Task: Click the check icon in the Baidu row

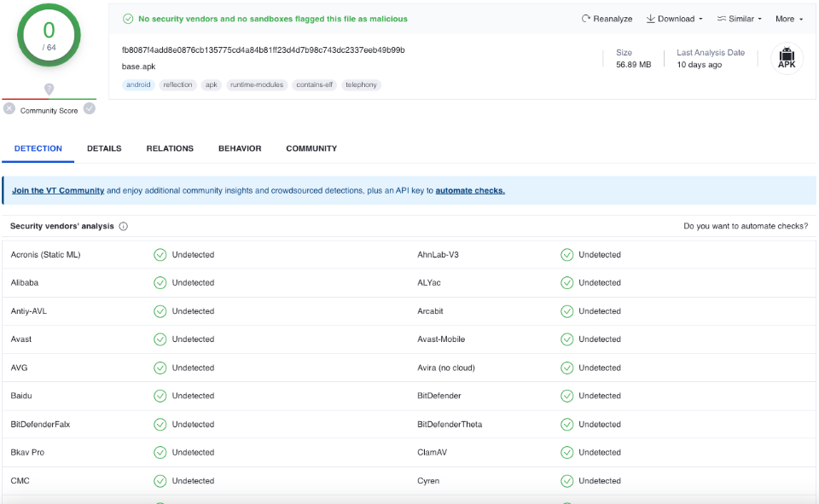Action: pos(160,396)
